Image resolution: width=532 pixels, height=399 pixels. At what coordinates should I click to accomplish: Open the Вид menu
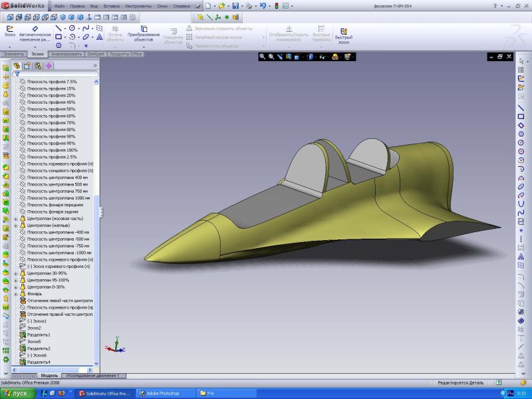(x=94, y=6)
